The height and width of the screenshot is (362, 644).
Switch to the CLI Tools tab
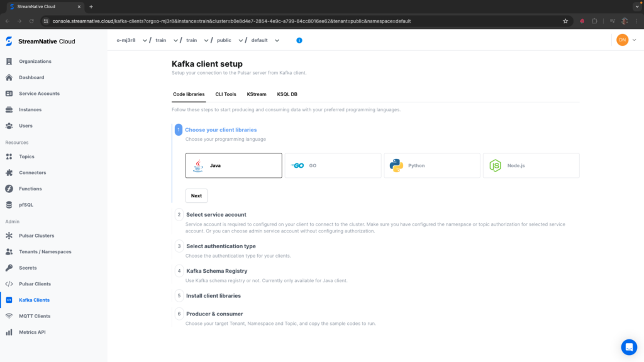[226, 94]
